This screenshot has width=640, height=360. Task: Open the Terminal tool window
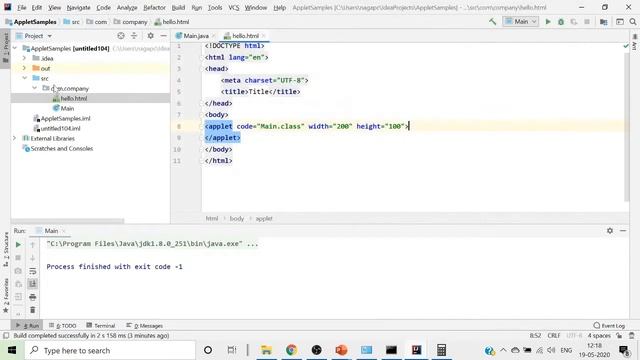101,326
